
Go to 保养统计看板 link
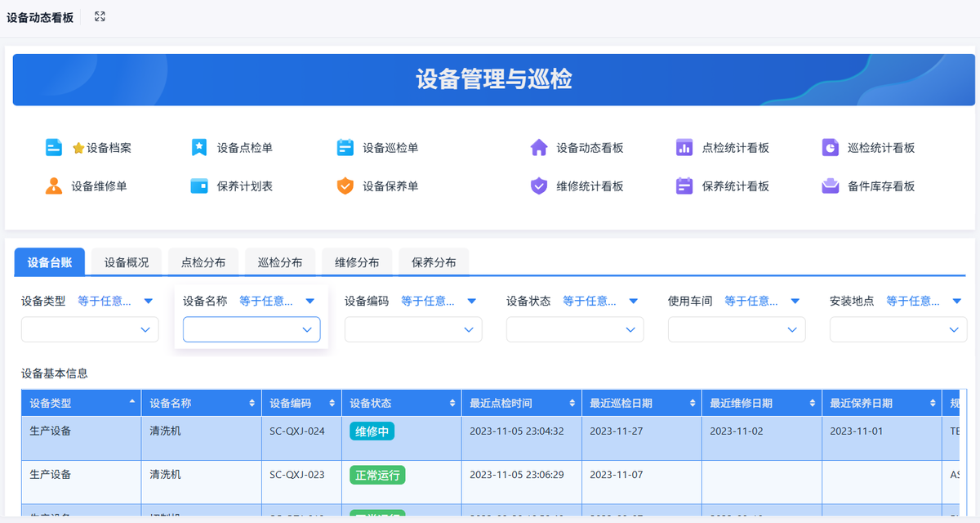click(x=735, y=186)
